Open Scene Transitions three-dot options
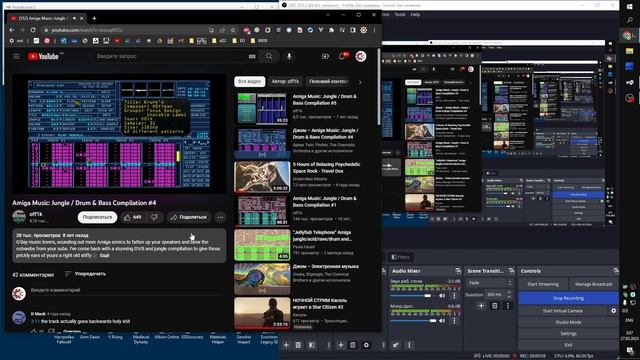This screenshot has height=360, width=640. click(508, 306)
